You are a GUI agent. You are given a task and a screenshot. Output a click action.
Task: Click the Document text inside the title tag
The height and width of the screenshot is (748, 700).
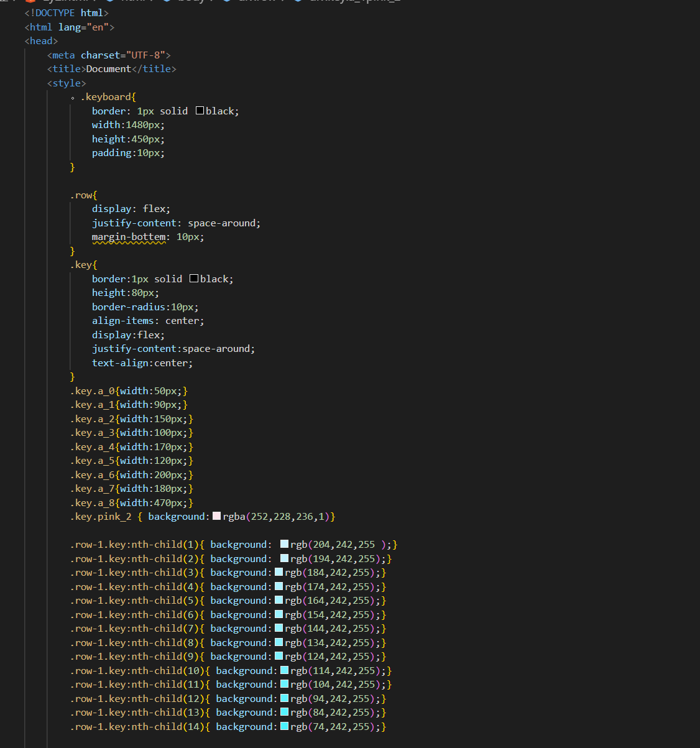[x=108, y=68]
